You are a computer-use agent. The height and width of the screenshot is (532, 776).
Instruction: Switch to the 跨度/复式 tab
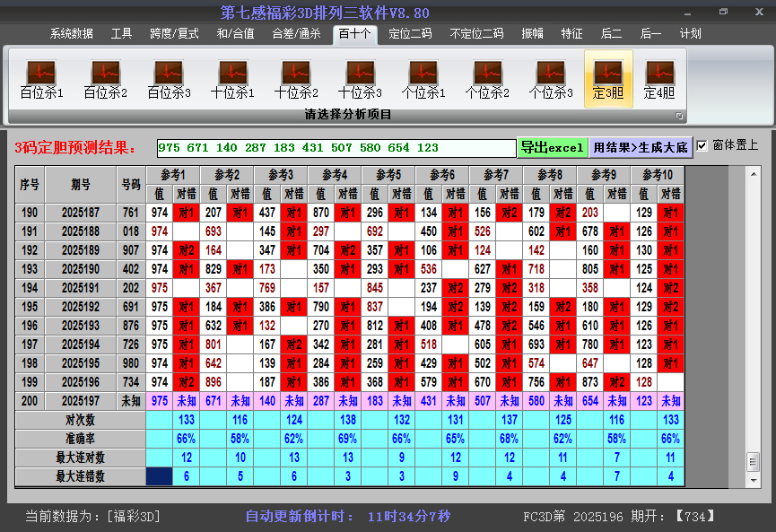[174, 33]
